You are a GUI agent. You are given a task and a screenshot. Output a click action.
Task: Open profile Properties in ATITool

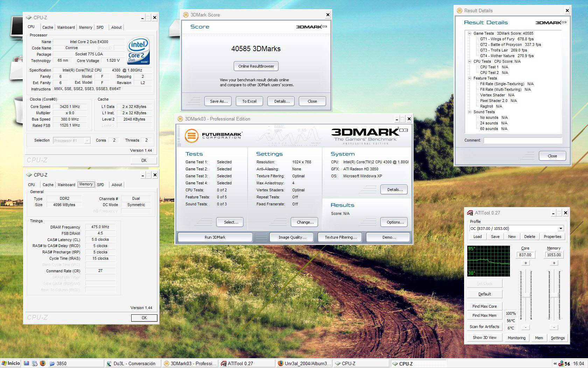coord(552,237)
